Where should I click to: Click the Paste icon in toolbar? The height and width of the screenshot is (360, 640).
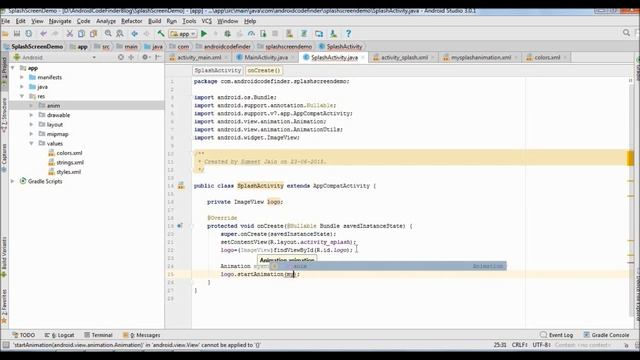click(x=93, y=34)
